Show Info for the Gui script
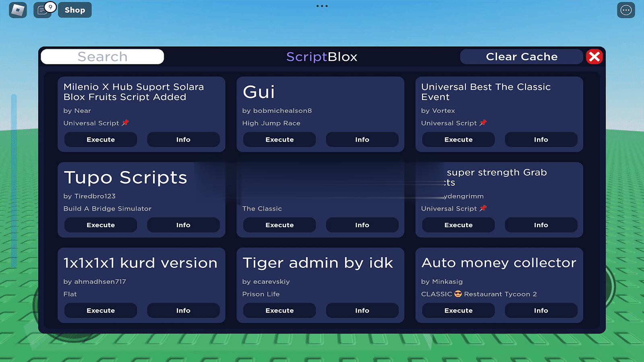Viewport: 644px width, 362px height. [362, 140]
